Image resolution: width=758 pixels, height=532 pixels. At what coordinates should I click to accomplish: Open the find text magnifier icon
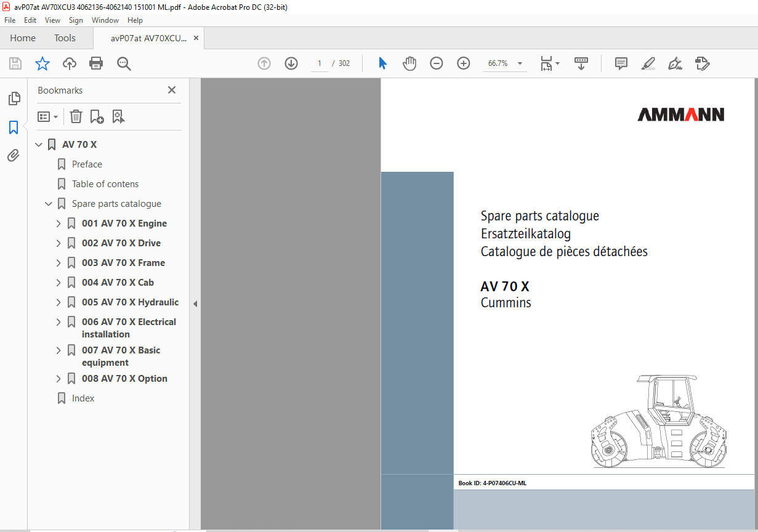point(124,63)
